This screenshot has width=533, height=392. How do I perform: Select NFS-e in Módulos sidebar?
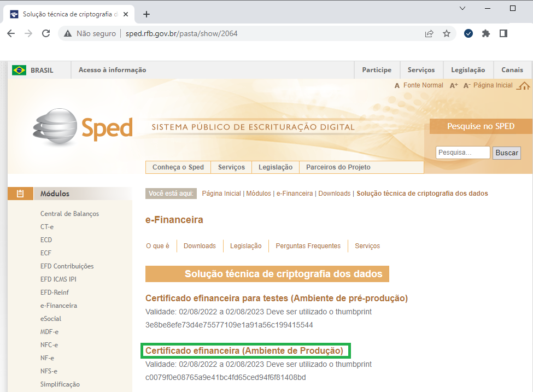pyautogui.click(x=49, y=371)
